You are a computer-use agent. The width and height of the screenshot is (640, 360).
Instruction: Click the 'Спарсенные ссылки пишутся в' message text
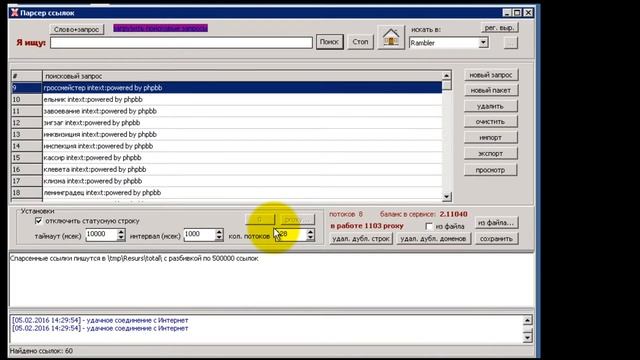[134, 258]
